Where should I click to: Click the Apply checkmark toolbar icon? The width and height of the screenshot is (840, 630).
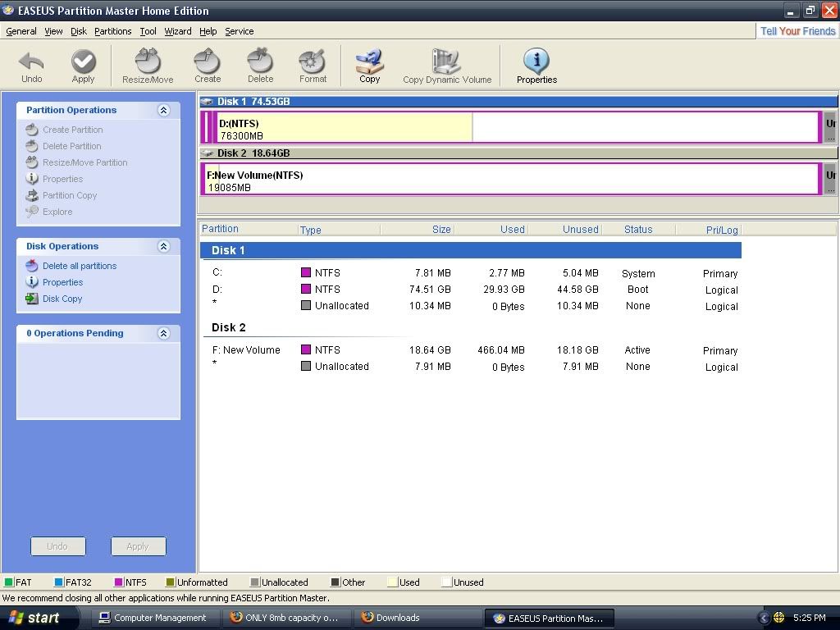coord(84,61)
